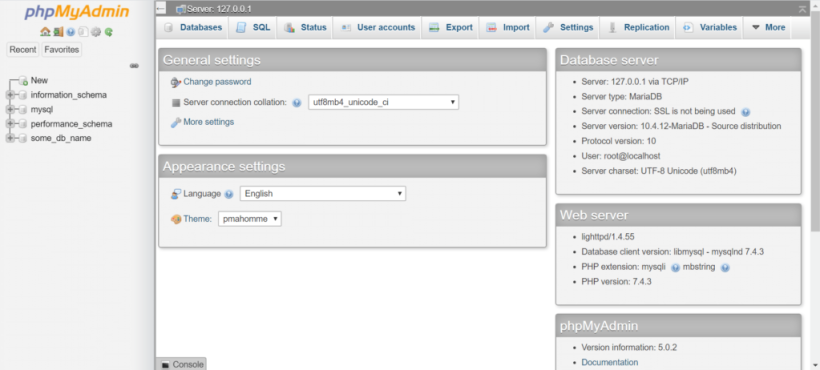This screenshot has width=820, height=370.
Task: Click the 'lighttpd/1.4.55' text
Action: tap(608, 237)
